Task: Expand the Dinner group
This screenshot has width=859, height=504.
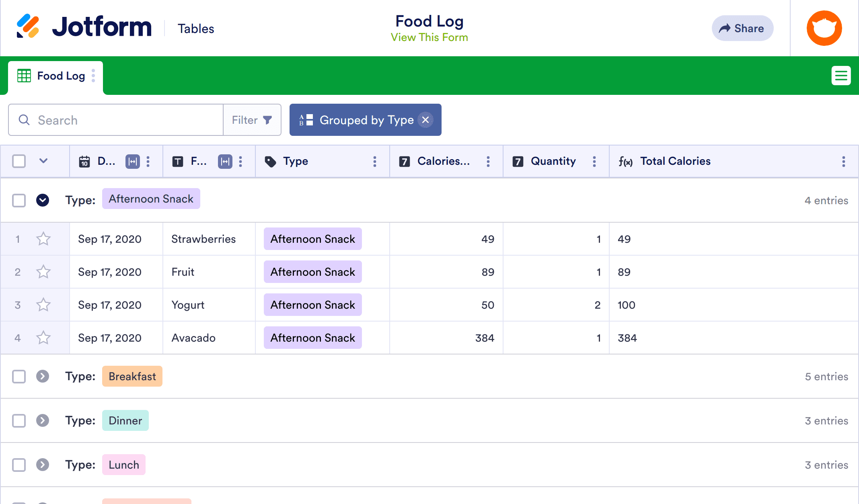Action: (x=43, y=421)
